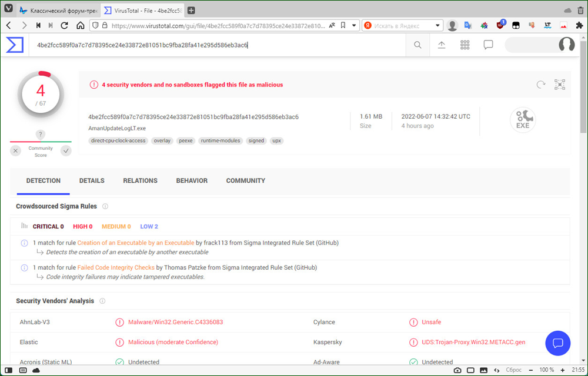Open Vivaldi sync cloud status
Screen dimensions: 588x376
[36, 370]
